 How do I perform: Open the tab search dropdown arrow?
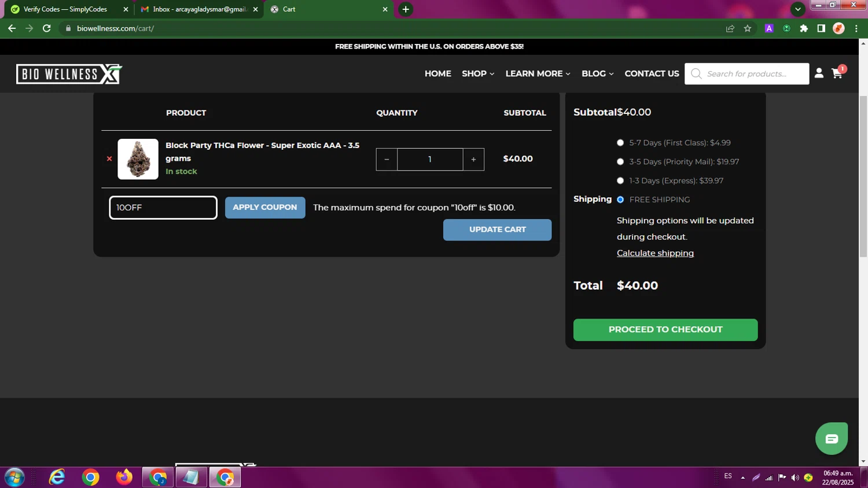(x=798, y=9)
